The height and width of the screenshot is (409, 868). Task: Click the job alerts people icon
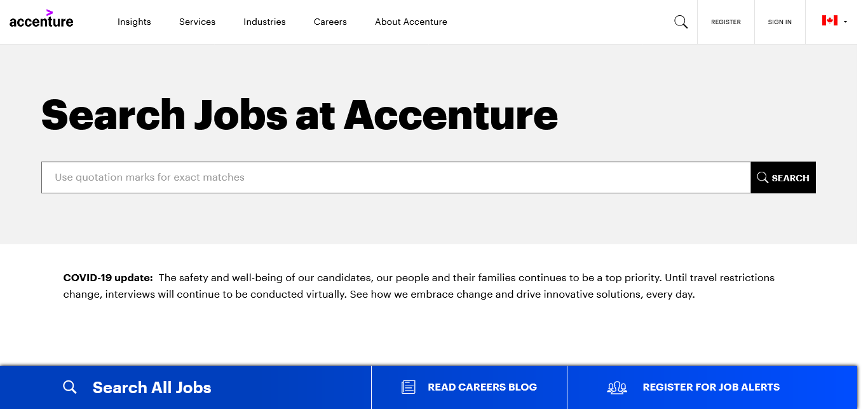617,387
